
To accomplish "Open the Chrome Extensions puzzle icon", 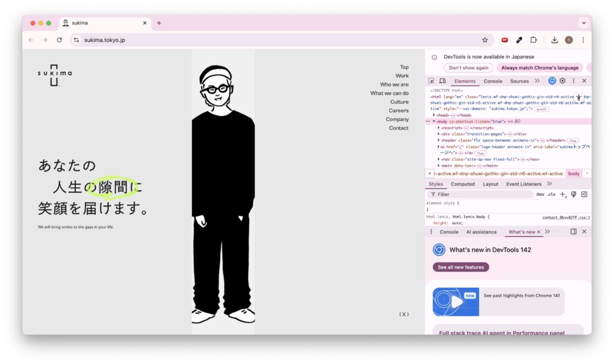I will point(533,40).
